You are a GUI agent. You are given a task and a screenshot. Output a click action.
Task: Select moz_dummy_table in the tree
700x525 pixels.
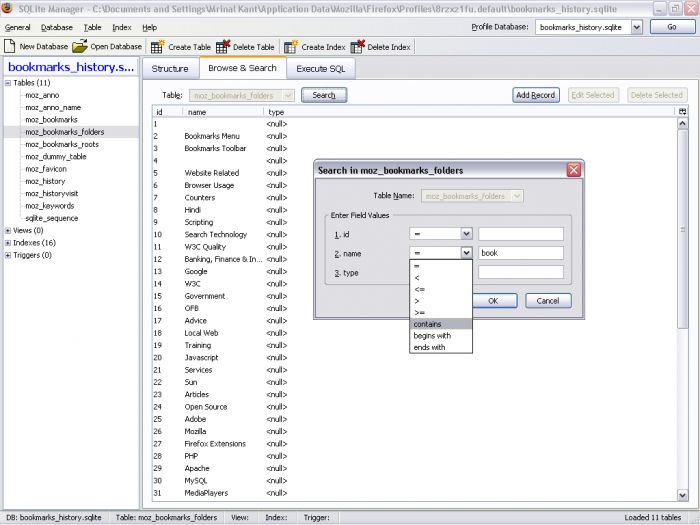(x=56, y=157)
